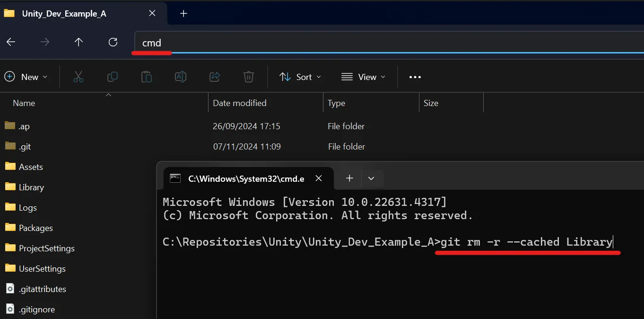Navigate up one folder level with the up arrow
Image resolution: width=644 pixels, height=319 pixels.
(x=78, y=42)
